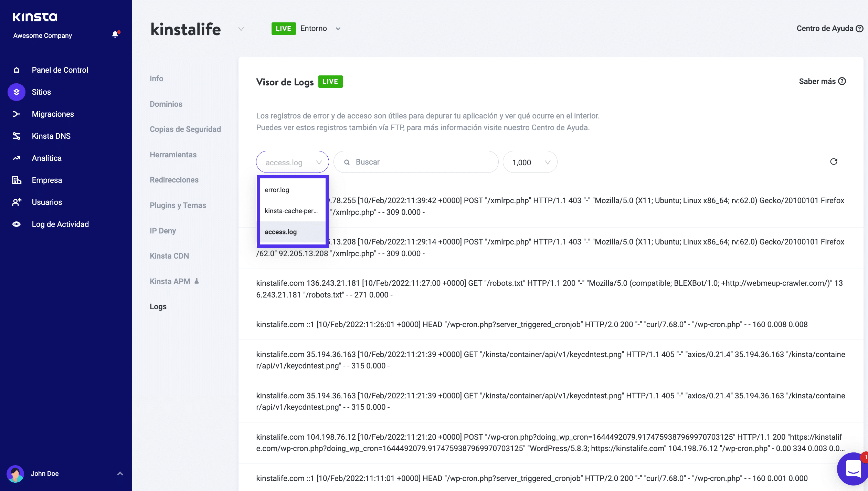The width and height of the screenshot is (868, 491).
Task: Click the refresh logs icon
Action: click(834, 162)
